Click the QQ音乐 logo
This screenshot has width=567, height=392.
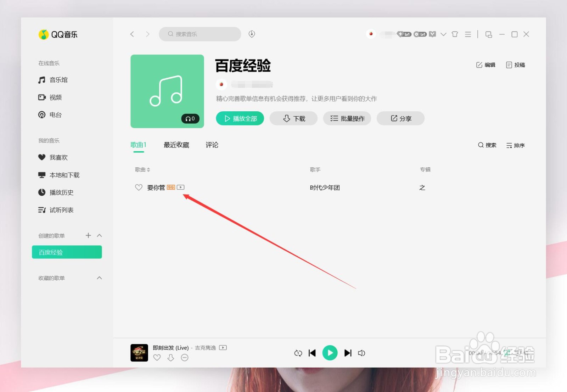58,34
